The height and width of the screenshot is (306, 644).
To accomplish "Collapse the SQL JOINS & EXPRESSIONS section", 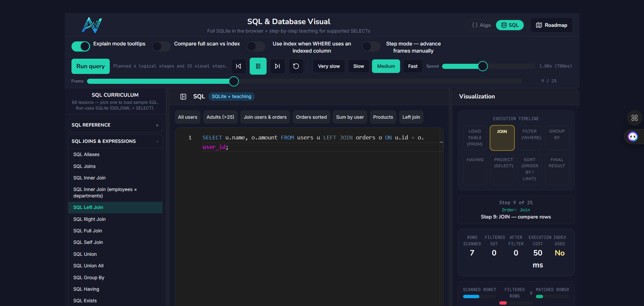I will pyautogui.click(x=157, y=141).
